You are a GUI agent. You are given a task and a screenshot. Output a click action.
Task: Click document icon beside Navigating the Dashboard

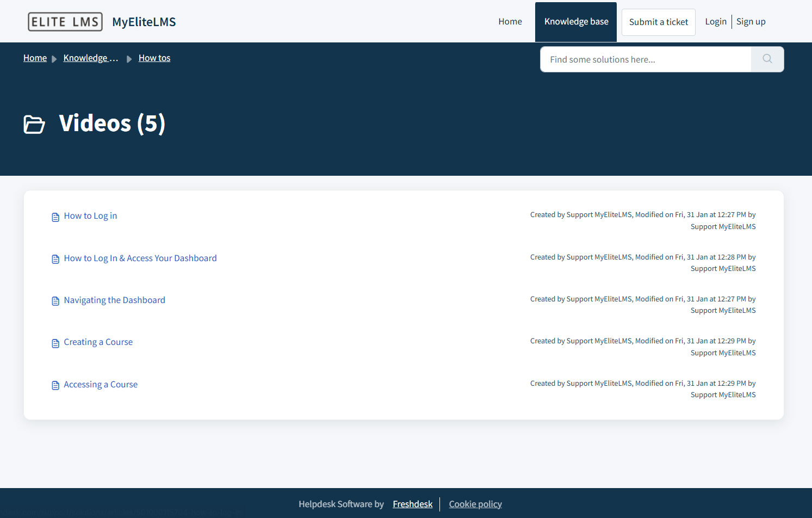[x=55, y=301]
